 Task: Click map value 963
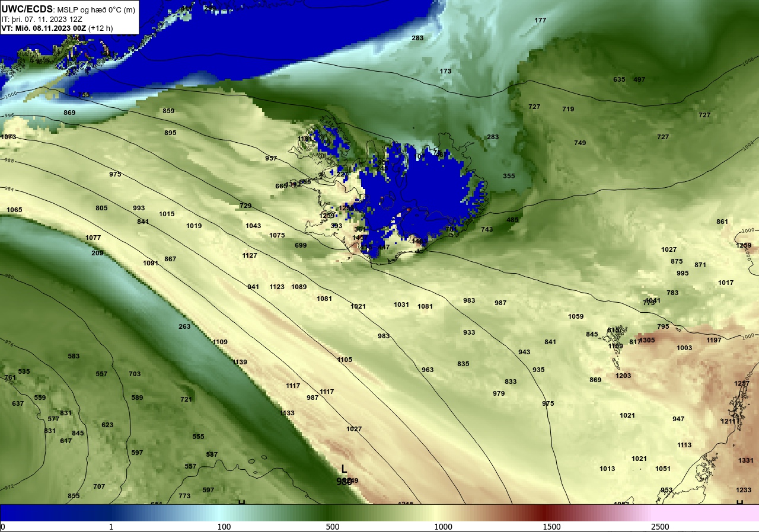(x=428, y=370)
